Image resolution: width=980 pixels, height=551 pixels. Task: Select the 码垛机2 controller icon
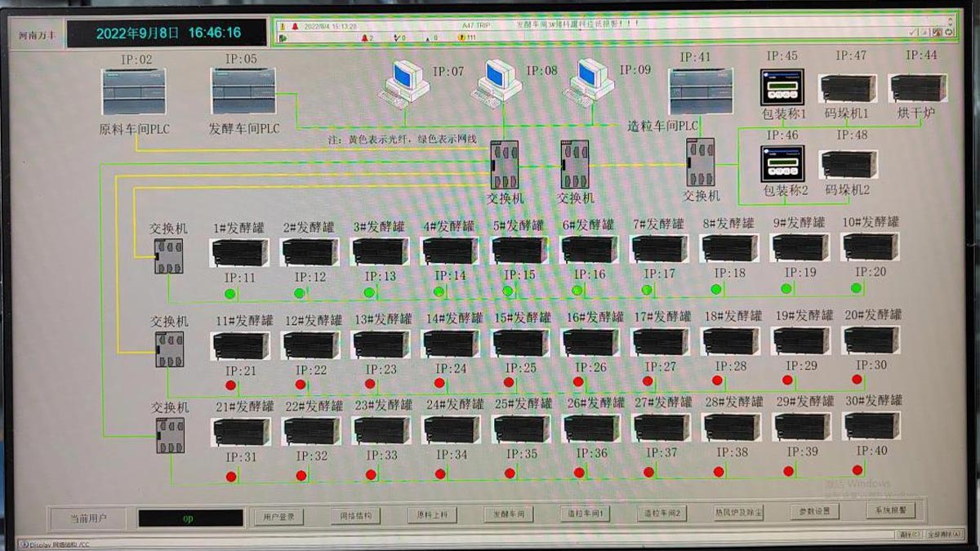click(x=849, y=164)
